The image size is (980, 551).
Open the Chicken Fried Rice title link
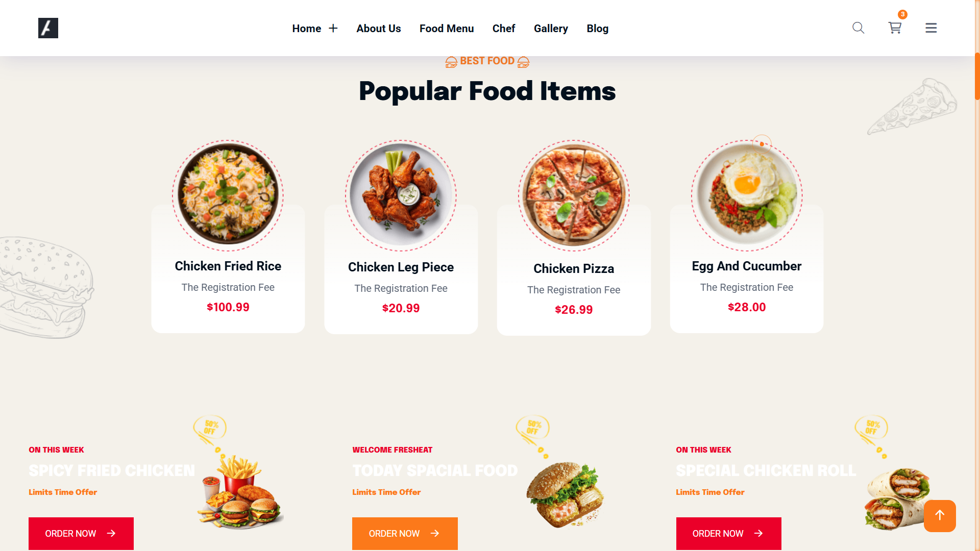click(x=228, y=266)
